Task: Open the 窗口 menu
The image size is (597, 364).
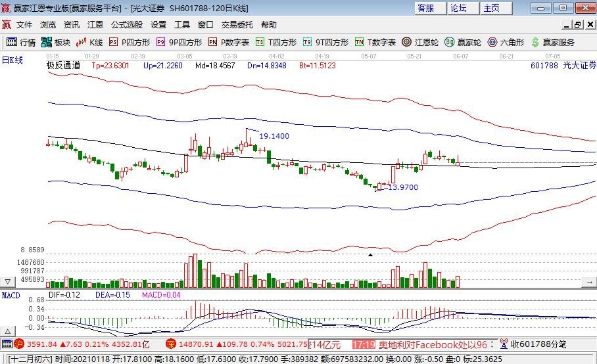Action: click(206, 25)
